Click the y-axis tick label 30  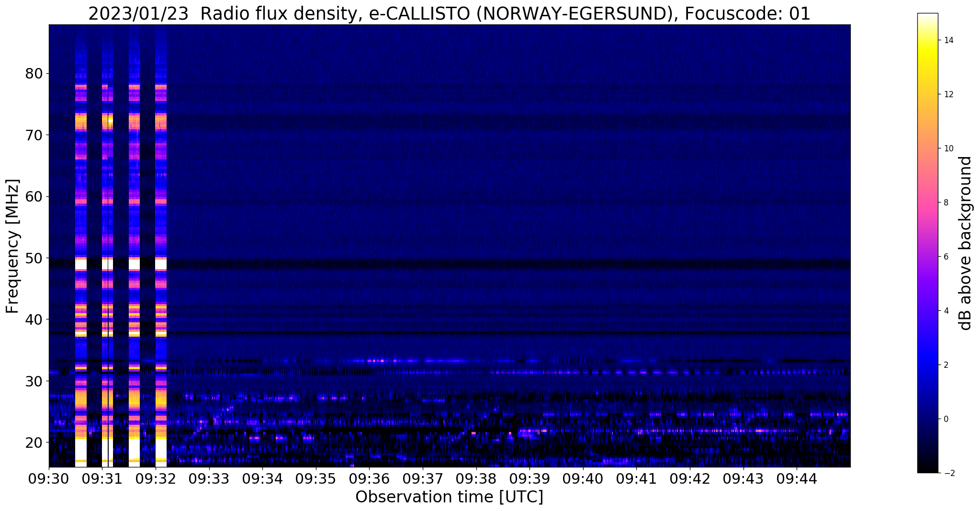(x=34, y=381)
